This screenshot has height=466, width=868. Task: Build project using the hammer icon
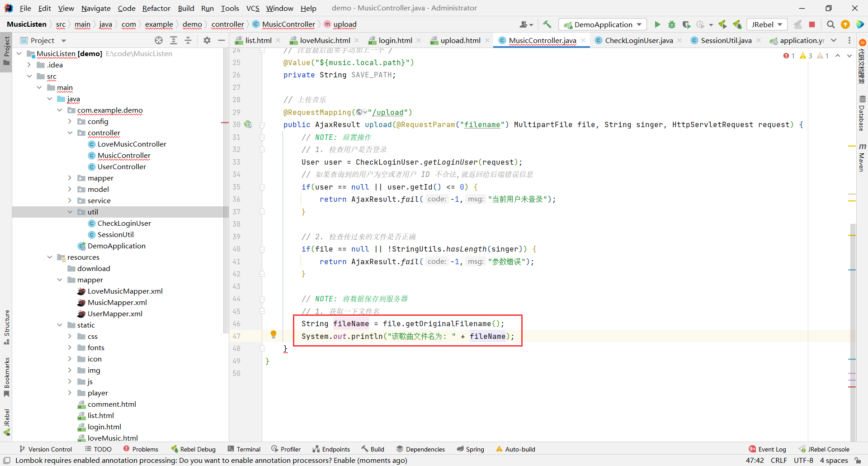(547, 24)
